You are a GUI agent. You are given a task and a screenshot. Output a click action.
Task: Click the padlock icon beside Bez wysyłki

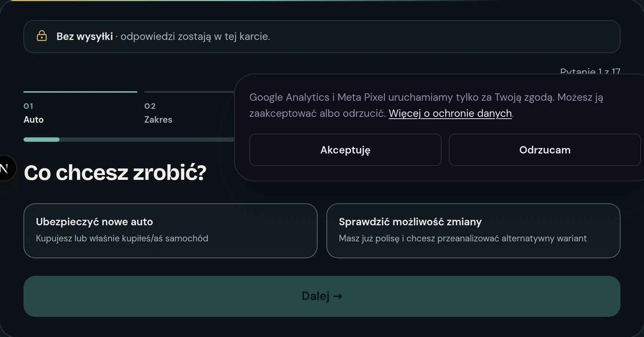tap(42, 36)
